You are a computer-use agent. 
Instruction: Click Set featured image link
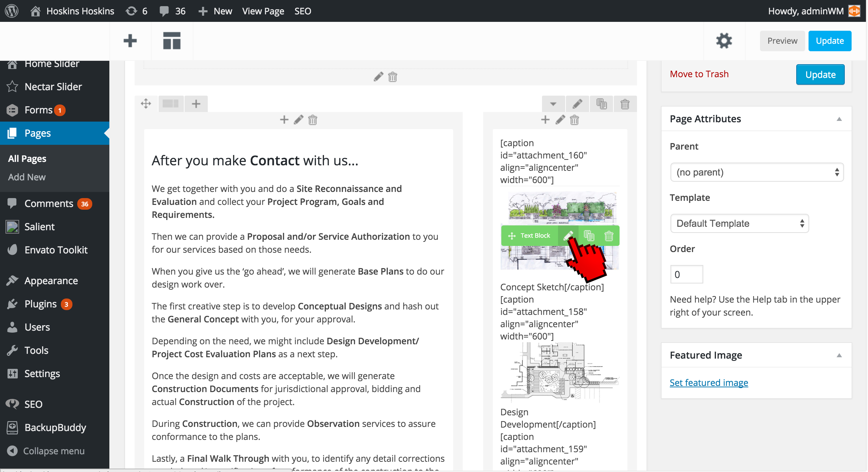[x=709, y=383]
